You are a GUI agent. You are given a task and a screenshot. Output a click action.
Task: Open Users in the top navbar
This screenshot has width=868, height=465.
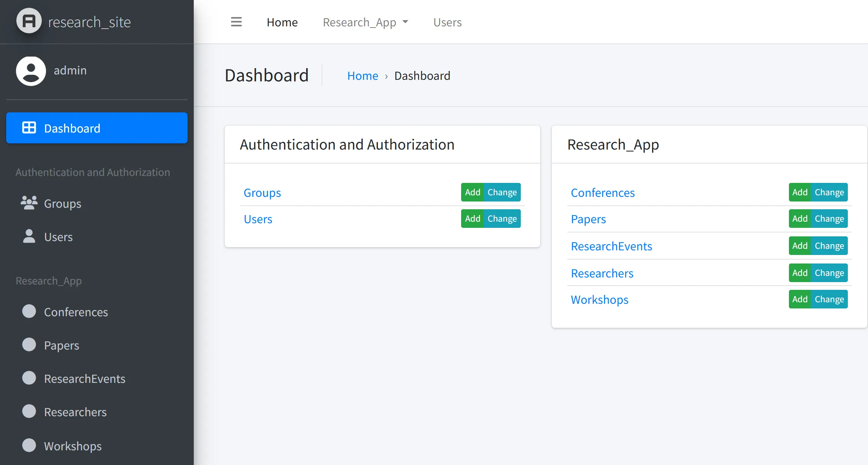tap(448, 22)
